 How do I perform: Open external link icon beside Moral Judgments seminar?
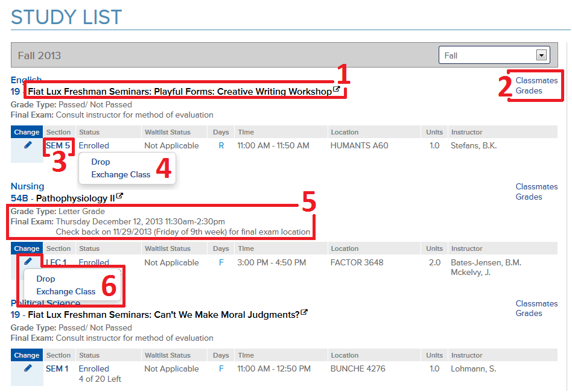click(x=304, y=313)
